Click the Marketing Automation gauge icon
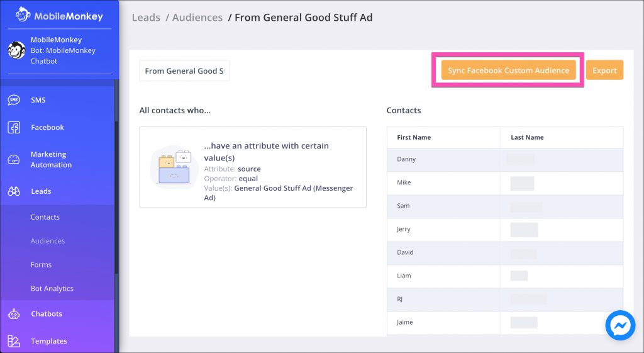Image resolution: width=644 pixels, height=353 pixels. [x=14, y=159]
